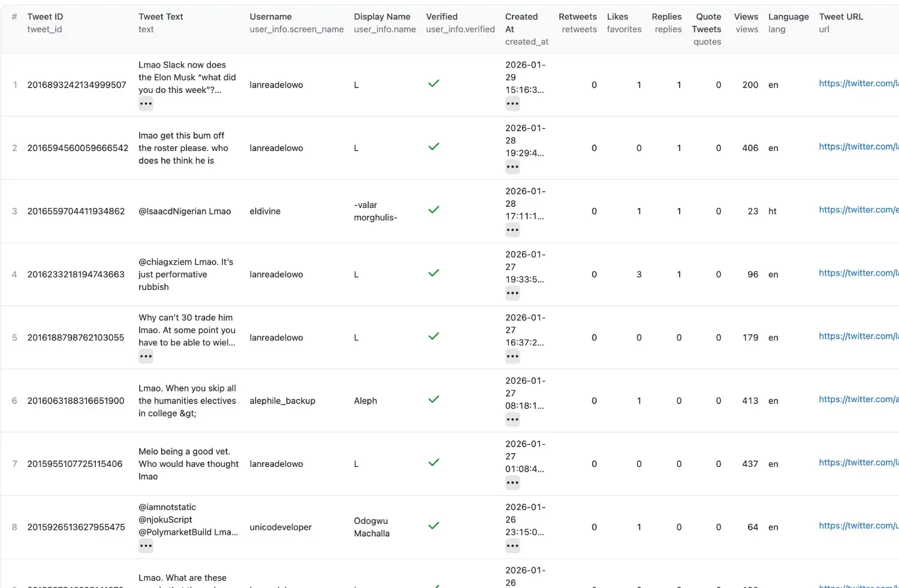899x588 pixels.
Task: Click verified checkmark for alephile_backup row
Action: pos(434,399)
